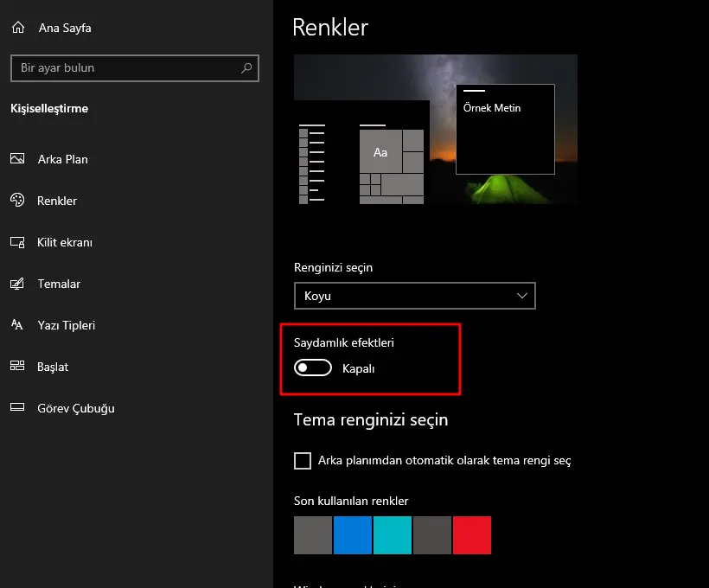Click the Renginizi seçin label

coord(333,268)
